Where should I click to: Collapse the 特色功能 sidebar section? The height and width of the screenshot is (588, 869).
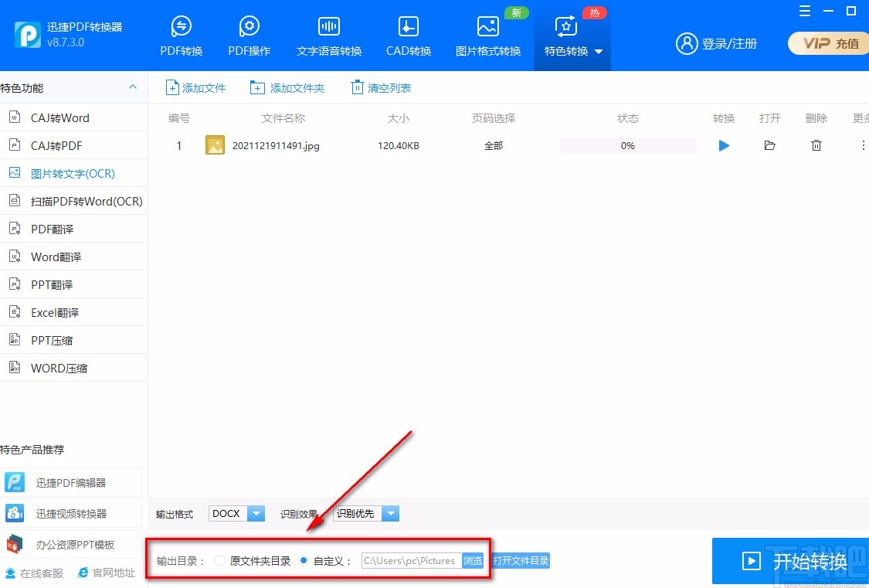[x=132, y=87]
